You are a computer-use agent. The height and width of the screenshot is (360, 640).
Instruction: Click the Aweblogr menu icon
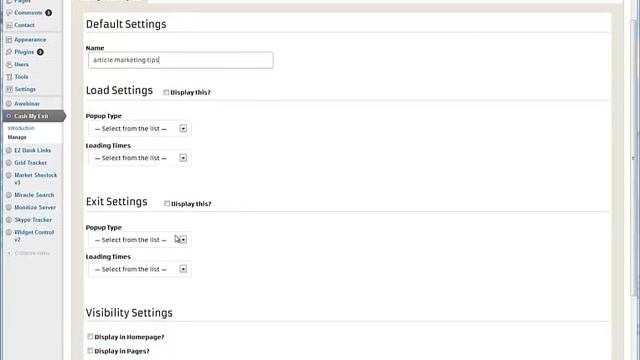(9, 104)
